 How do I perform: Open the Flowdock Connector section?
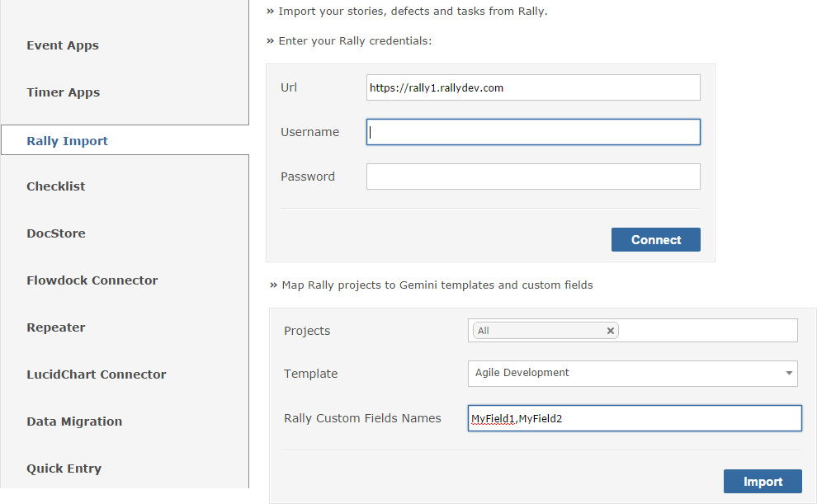click(92, 280)
